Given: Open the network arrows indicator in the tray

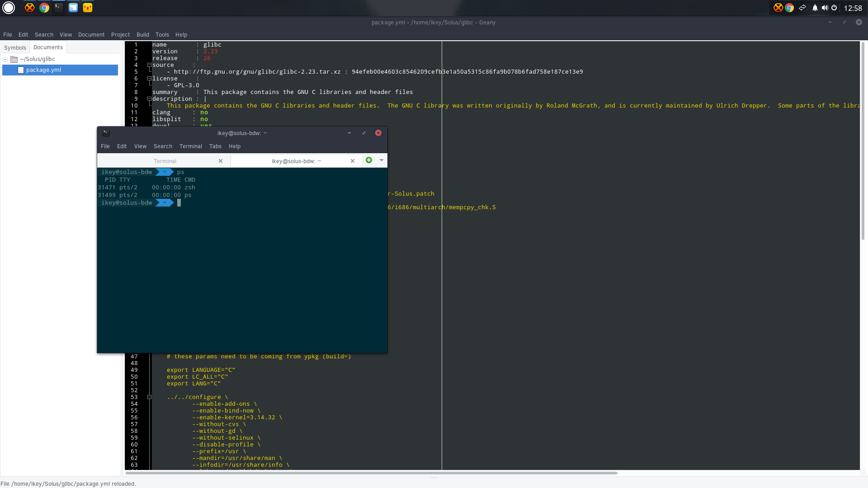Looking at the screenshot, I should 802,8.
